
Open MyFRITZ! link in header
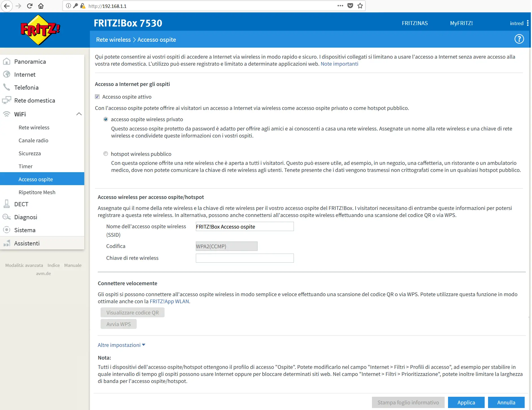(461, 23)
